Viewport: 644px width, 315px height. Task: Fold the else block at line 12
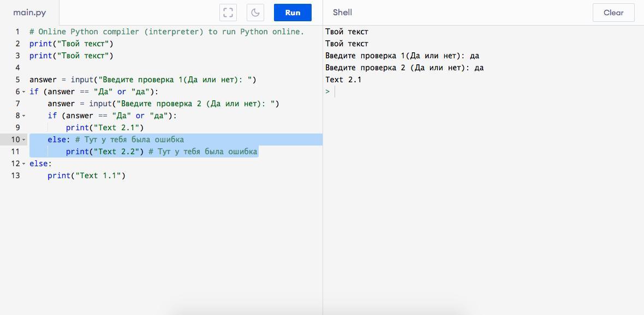pyautogui.click(x=24, y=163)
